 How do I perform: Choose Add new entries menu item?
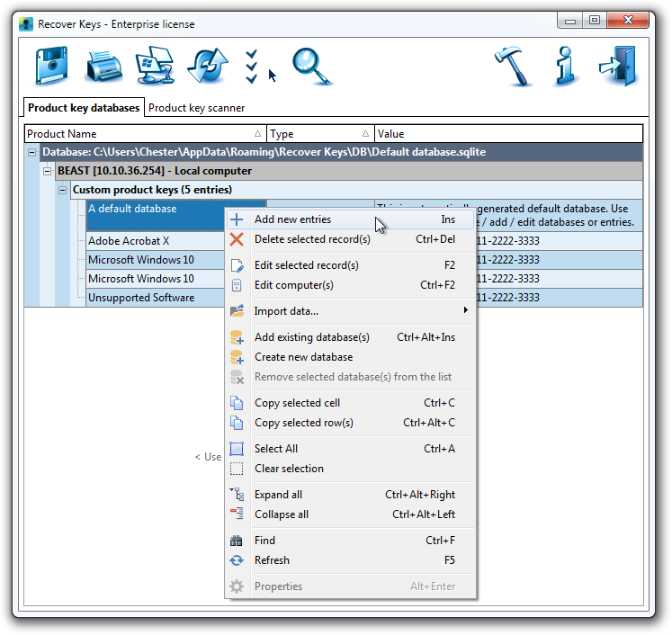click(351, 219)
